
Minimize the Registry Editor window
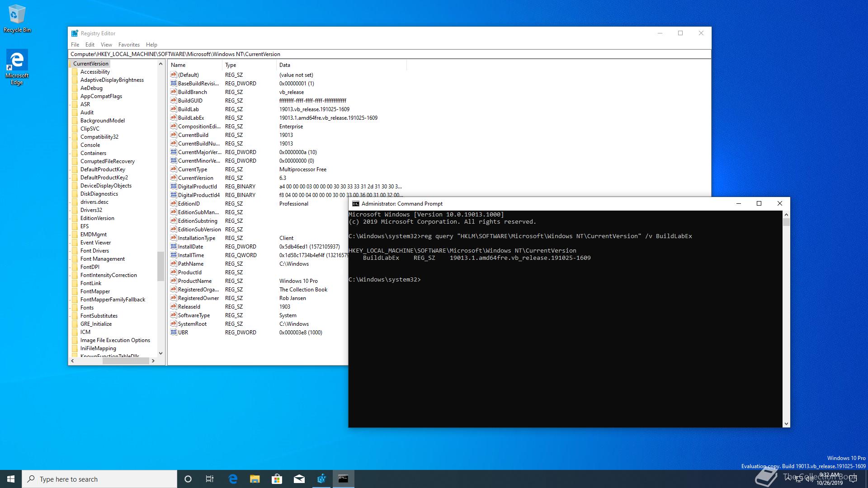coord(660,33)
